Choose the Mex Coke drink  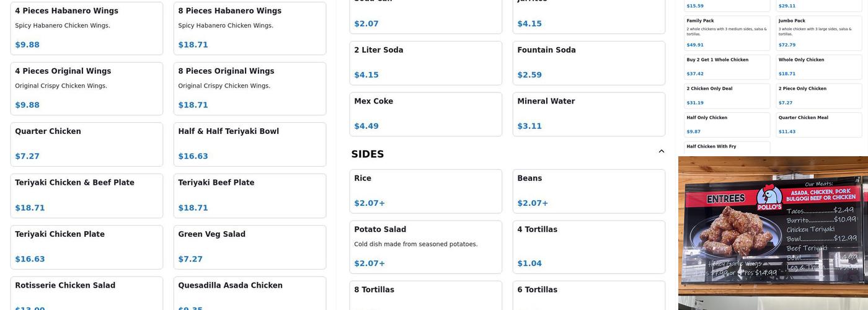[425, 114]
